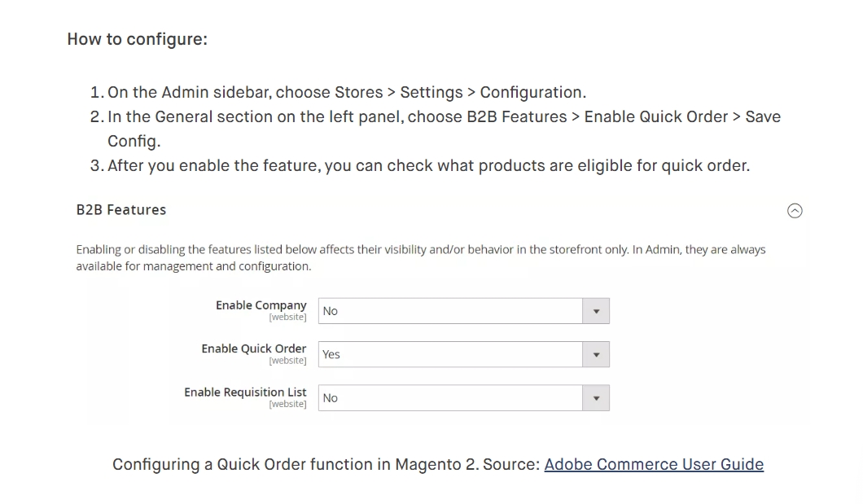Click the [website] scope under Enable Company
The height and width of the screenshot is (504, 863).
[x=287, y=318]
